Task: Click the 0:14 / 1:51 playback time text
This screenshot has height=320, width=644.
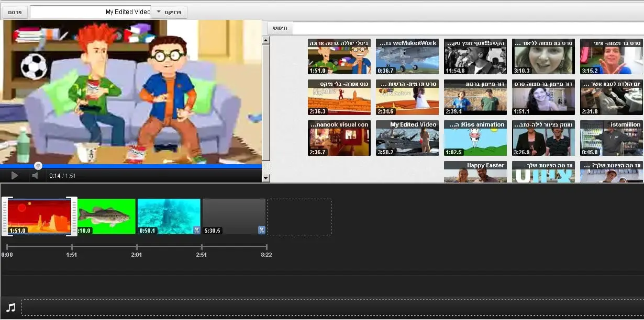Action: (x=62, y=176)
